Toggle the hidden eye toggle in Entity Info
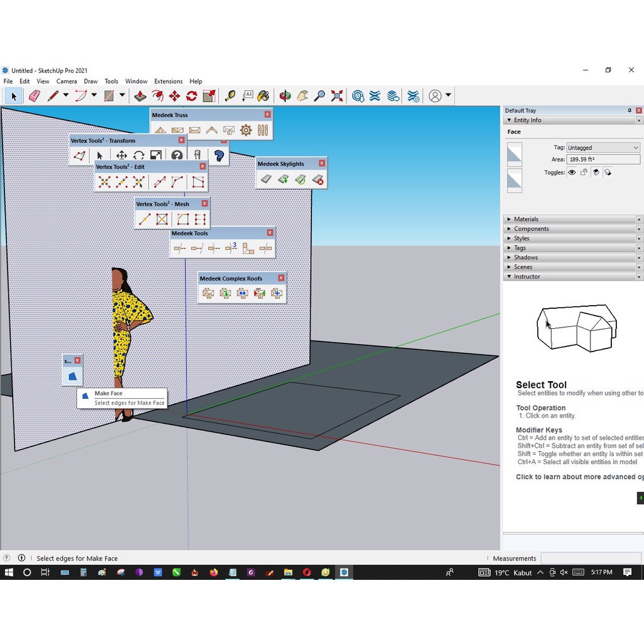Screen dimensions: 644x644 [572, 172]
